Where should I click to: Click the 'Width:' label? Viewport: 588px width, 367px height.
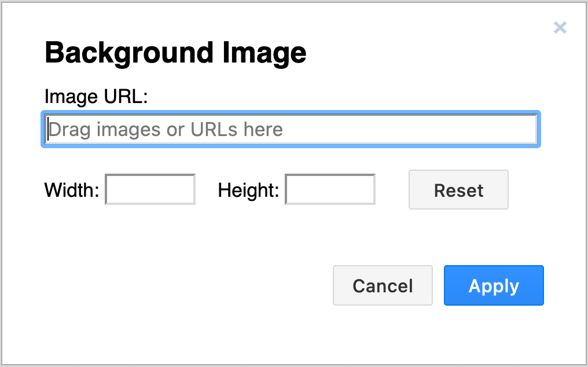coord(70,190)
